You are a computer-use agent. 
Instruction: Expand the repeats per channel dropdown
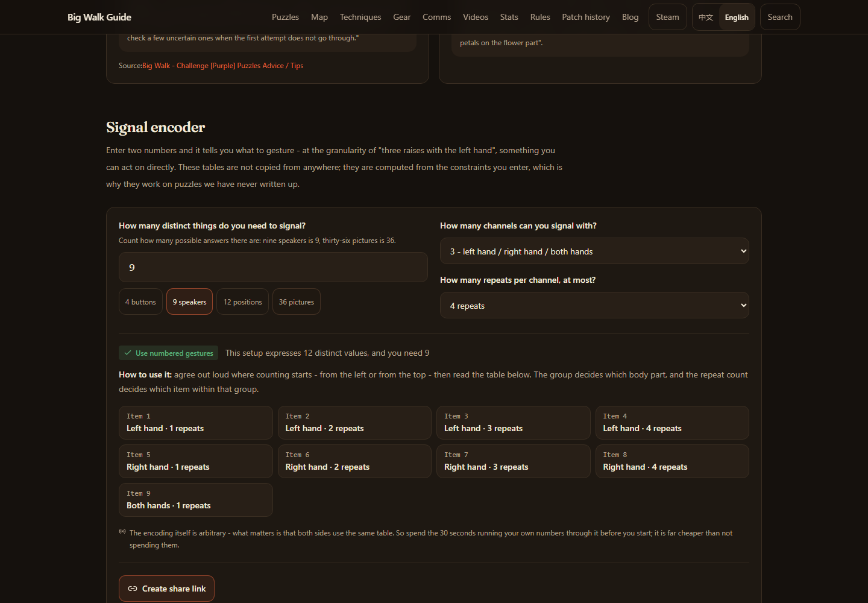point(594,305)
